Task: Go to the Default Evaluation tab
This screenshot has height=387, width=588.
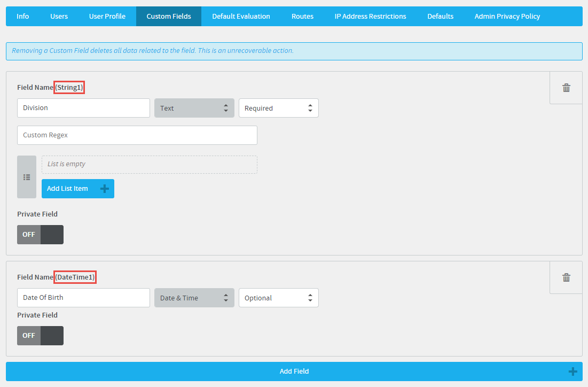Action: point(241,17)
